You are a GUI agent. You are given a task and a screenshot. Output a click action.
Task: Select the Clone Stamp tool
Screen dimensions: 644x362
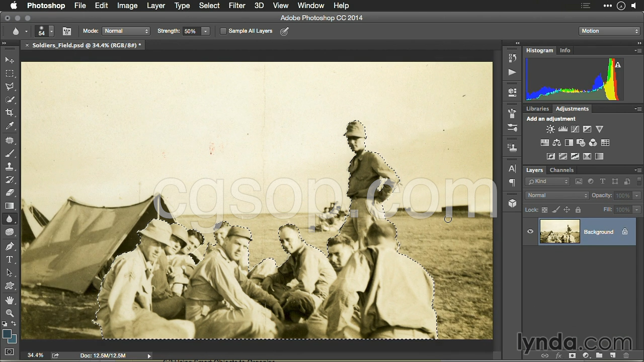(x=10, y=166)
